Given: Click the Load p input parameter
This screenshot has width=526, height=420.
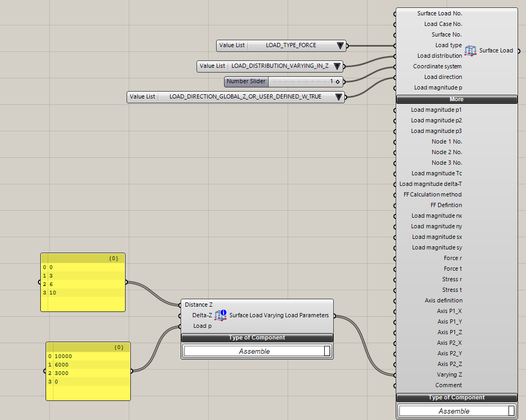Looking at the screenshot, I should (x=202, y=326).
